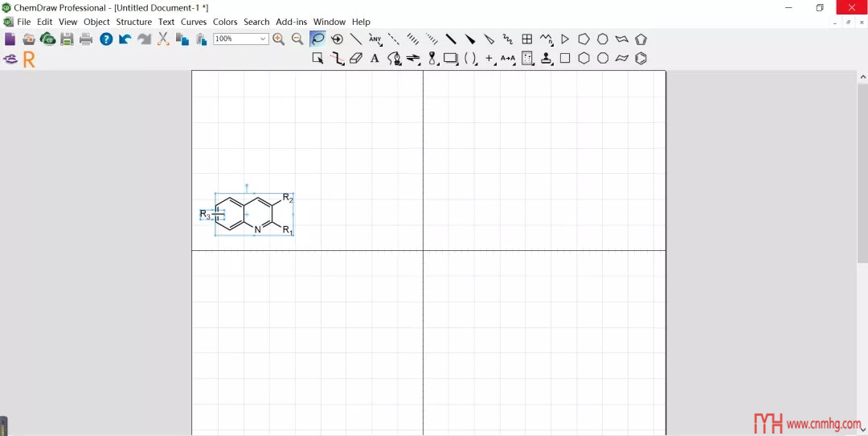Image resolution: width=868 pixels, height=436 pixels.
Task: Select the Solid Bond tool
Action: [356, 39]
